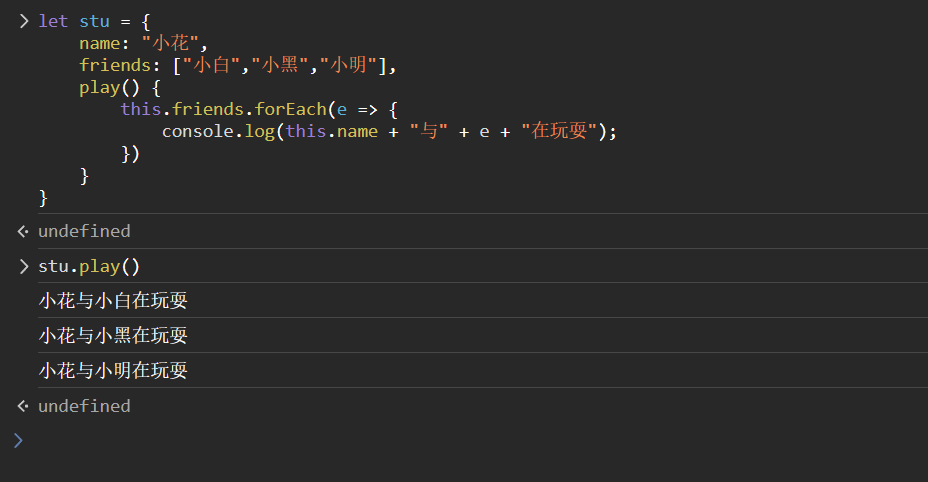Click the "在玩耍" string literal
Image resolution: width=928 pixels, height=482 pixels.
(x=559, y=132)
